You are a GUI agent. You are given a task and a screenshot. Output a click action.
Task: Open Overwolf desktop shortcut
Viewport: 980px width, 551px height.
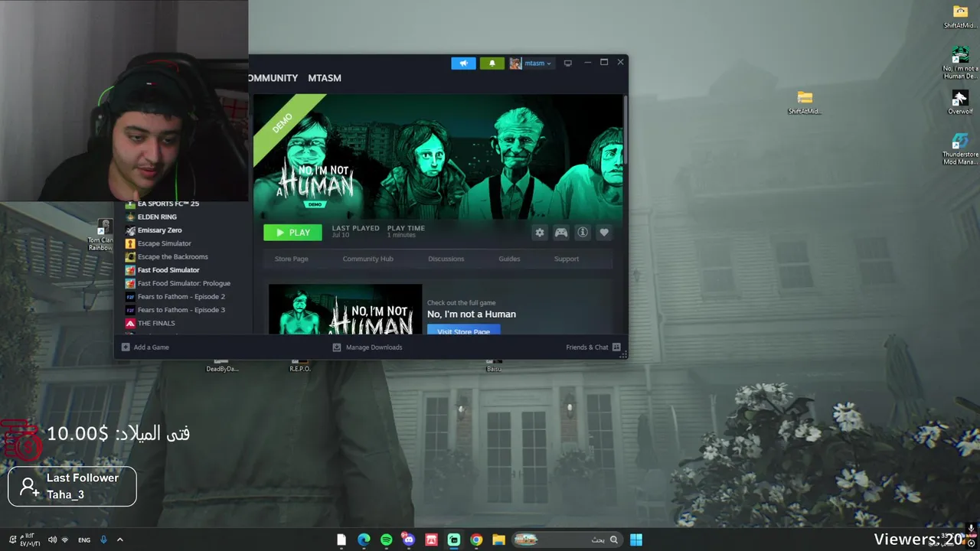(x=960, y=103)
